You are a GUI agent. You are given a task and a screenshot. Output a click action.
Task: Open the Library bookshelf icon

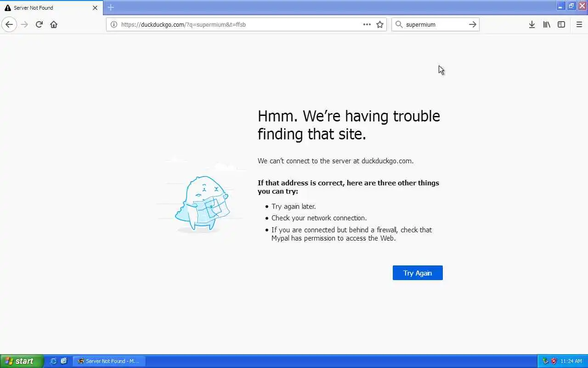point(546,24)
